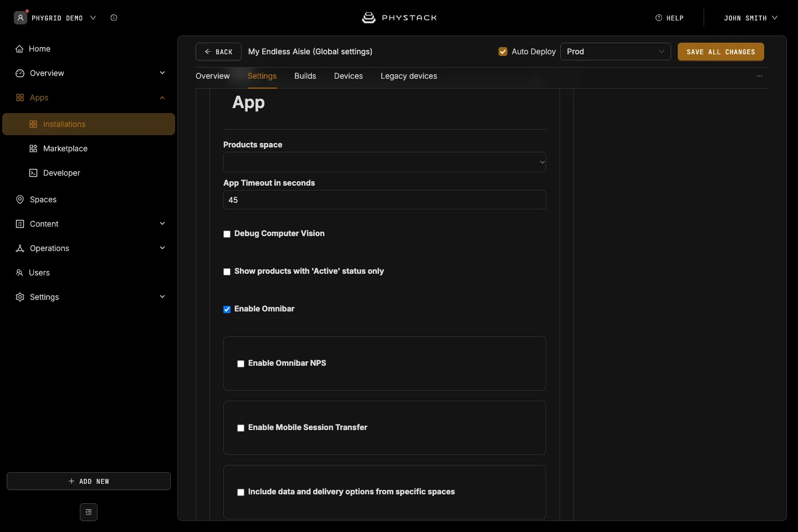Image resolution: width=798 pixels, height=532 pixels.
Task: Click the Installations icon in sidebar
Action: pos(33,124)
